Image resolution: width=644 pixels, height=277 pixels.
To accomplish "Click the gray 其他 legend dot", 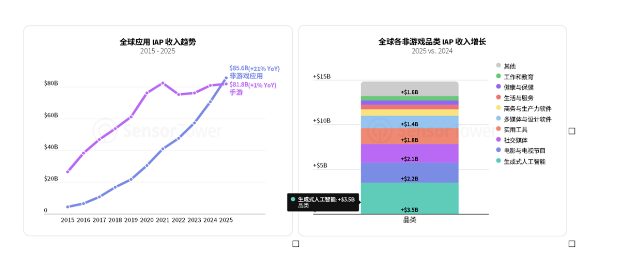I will click(x=498, y=66).
